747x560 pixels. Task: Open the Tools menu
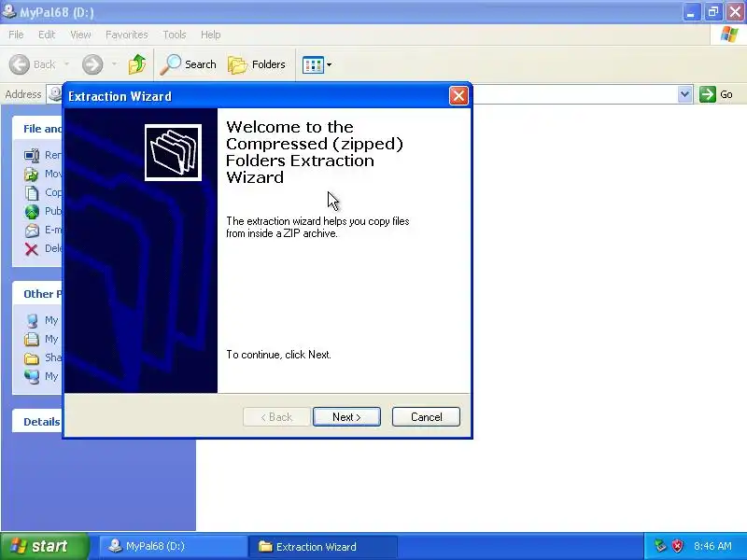pos(175,35)
